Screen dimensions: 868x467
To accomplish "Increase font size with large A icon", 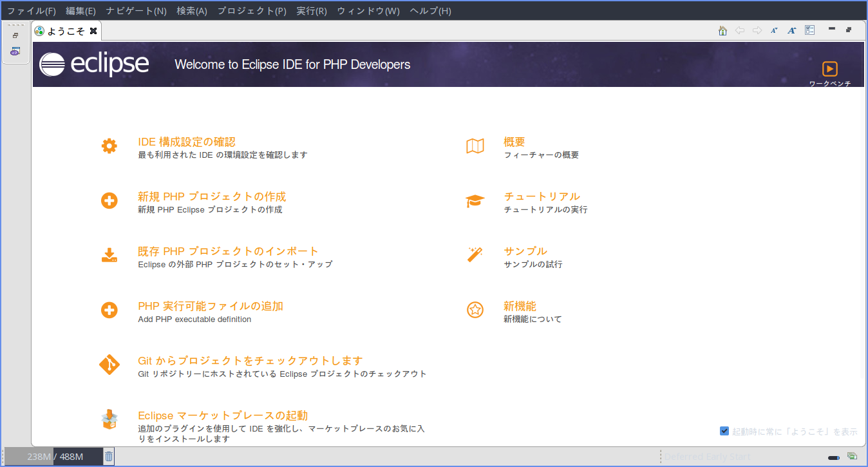I will [x=792, y=30].
